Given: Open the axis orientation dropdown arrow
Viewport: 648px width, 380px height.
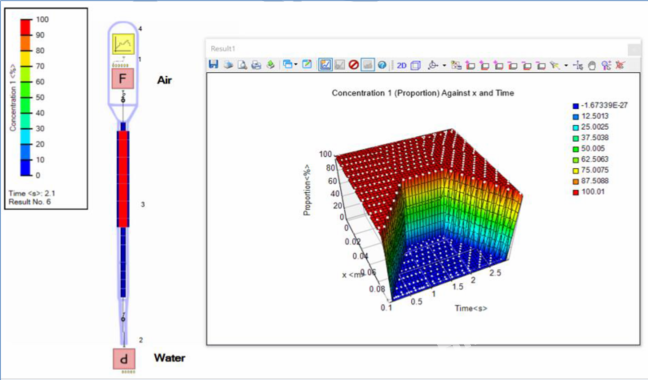Looking at the screenshot, I should tap(444, 65).
